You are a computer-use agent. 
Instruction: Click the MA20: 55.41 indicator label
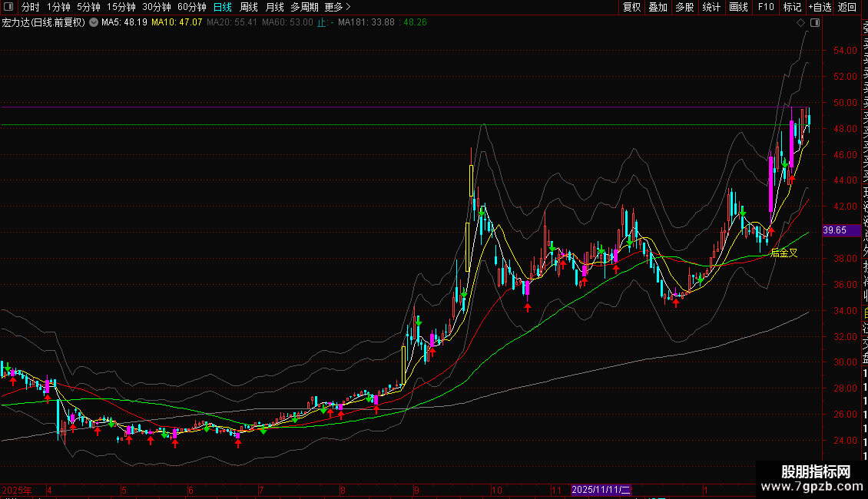tap(232, 23)
